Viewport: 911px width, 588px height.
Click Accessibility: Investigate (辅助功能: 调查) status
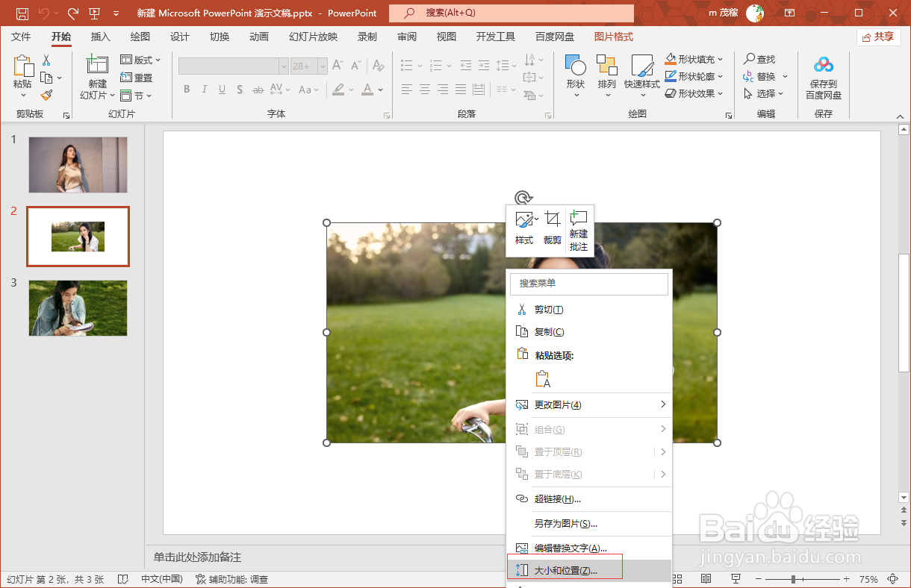coord(231,579)
